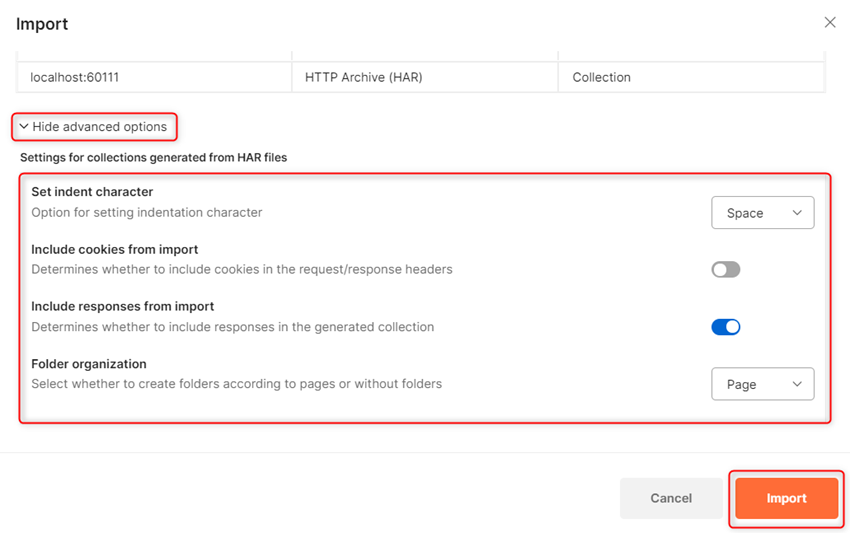Click the arrow in the Space dropdown

[x=797, y=213]
